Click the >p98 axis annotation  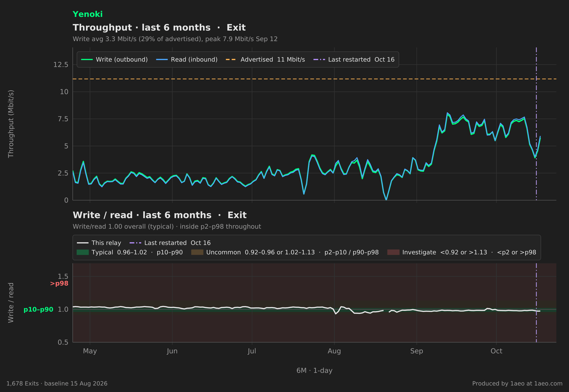59,283
